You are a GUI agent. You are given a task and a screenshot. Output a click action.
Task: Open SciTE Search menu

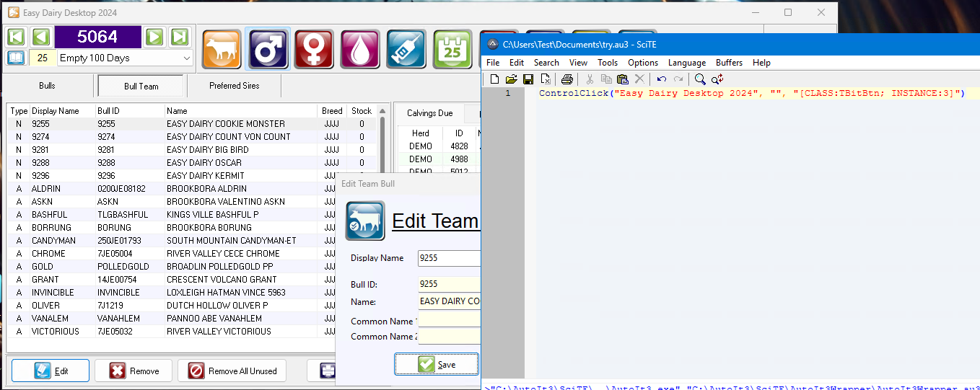(x=546, y=63)
